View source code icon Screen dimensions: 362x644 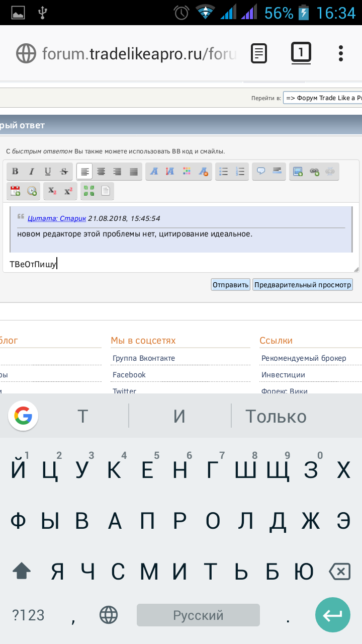(105, 191)
